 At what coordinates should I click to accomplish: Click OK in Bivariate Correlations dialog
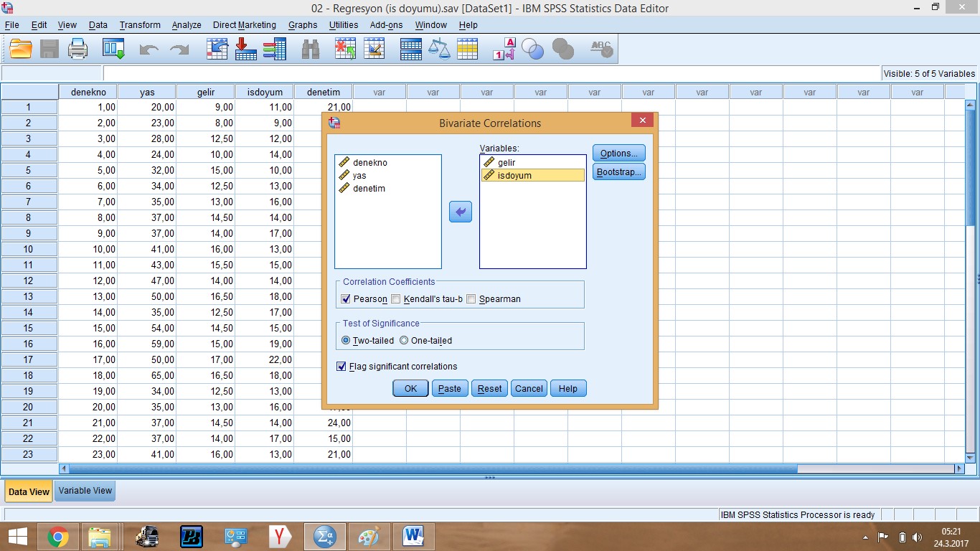pyautogui.click(x=410, y=388)
